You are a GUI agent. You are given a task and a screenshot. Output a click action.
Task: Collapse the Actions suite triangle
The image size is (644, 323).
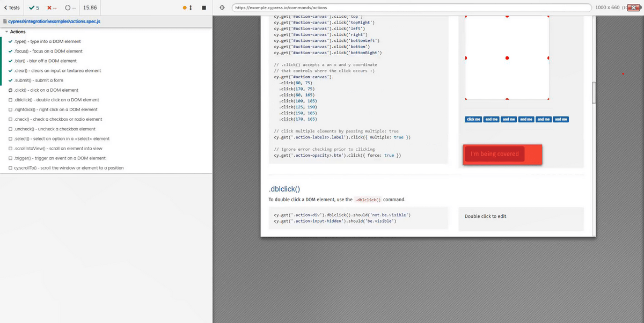[x=7, y=32]
